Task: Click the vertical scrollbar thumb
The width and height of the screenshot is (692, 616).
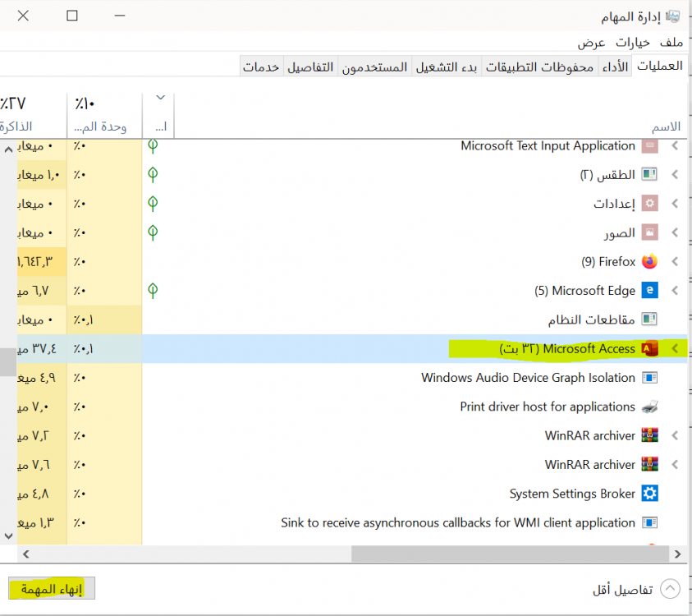Action: click(8, 362)
